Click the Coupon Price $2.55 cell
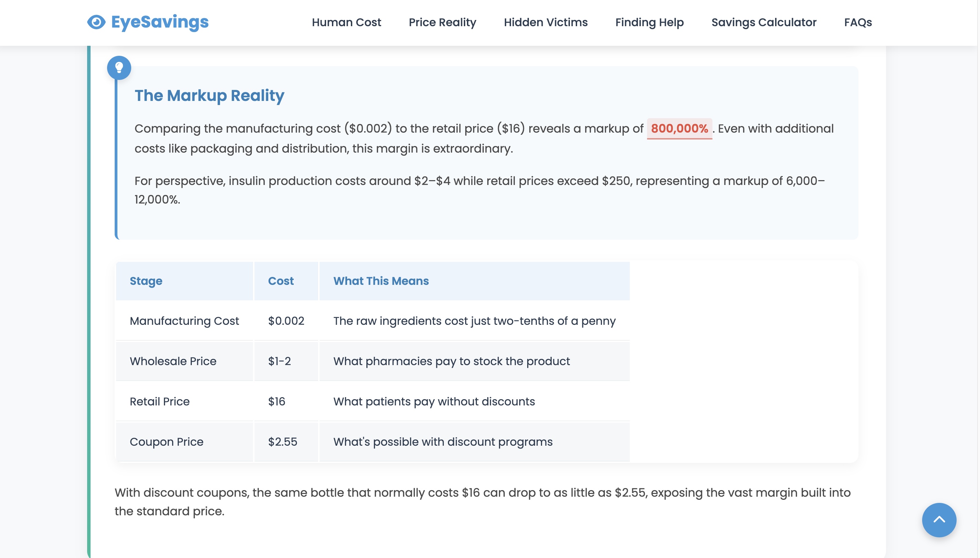 coord(282,442)
